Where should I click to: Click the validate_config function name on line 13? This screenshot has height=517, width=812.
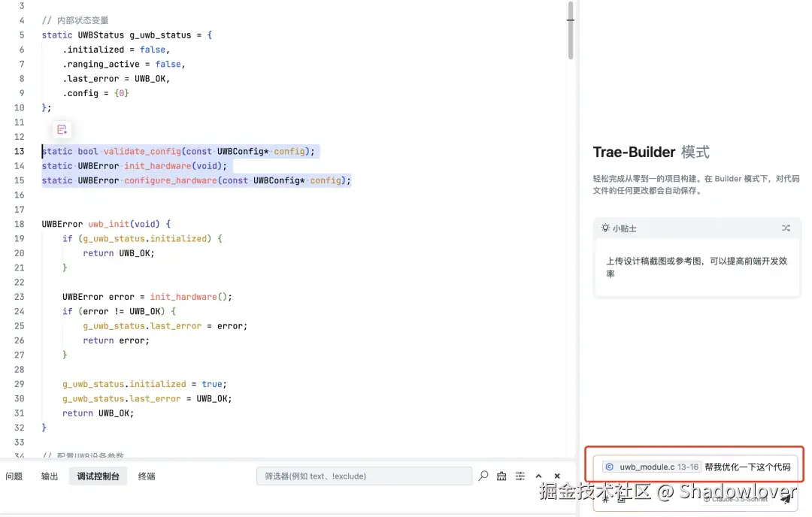click(142, 151)
